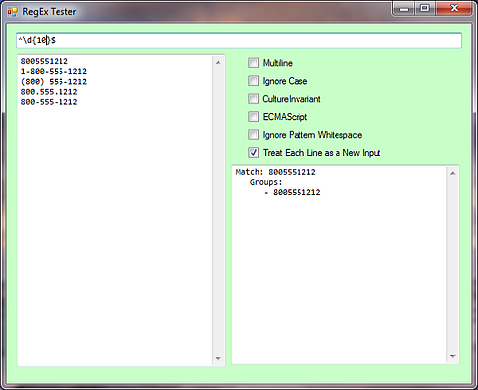Click the Match: 8005551212 result line

(x=275, y=172)
